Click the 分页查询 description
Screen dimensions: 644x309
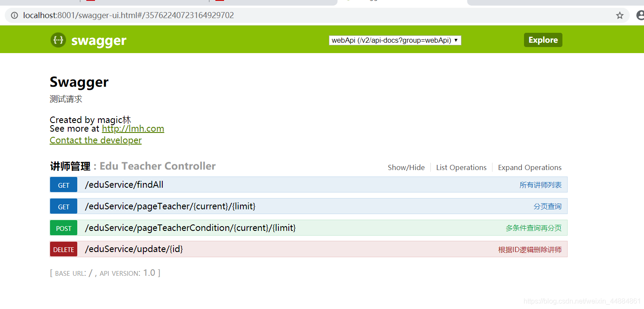(548, 207)
